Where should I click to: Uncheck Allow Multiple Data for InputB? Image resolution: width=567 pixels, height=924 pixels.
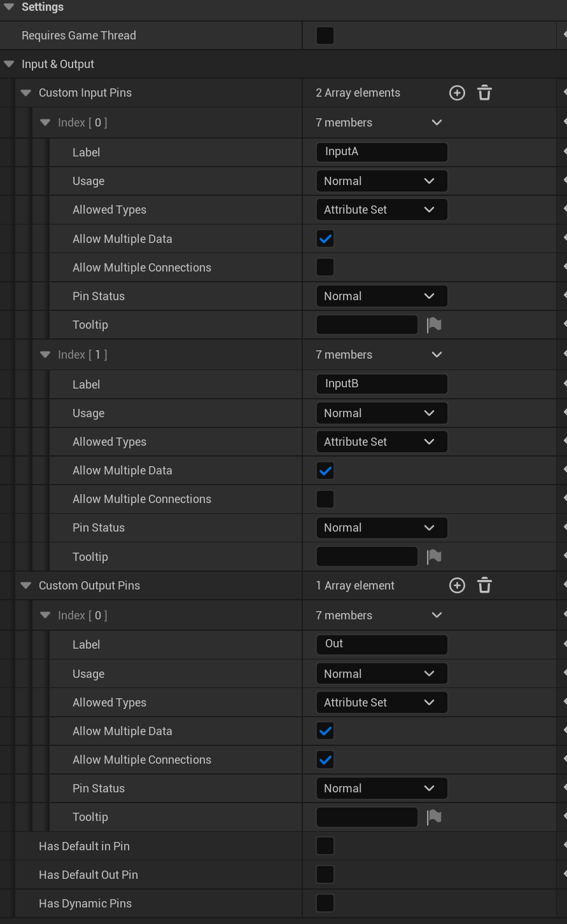[x=325, y=471]
